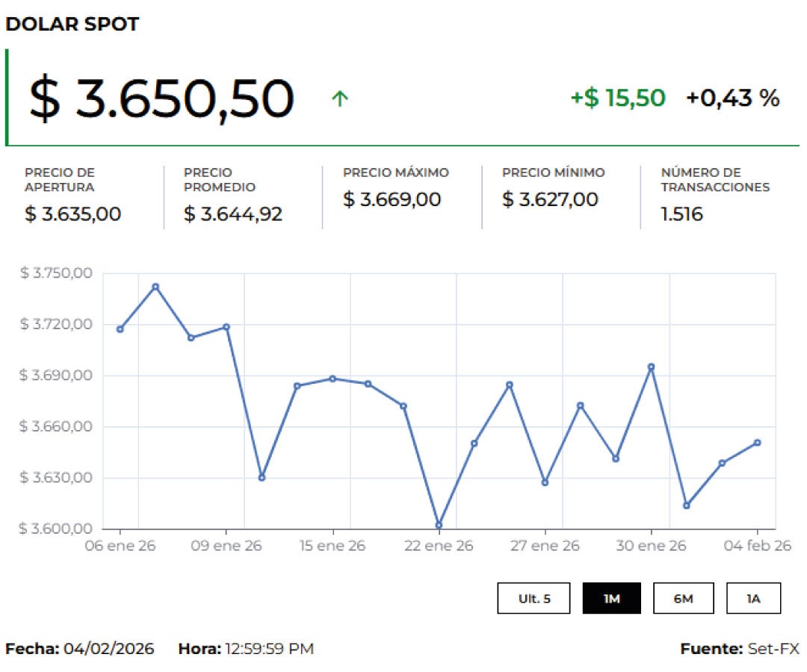Switch chart to the 1M range
Viewport: 807px width, 672px height.
tap(611, 599)
